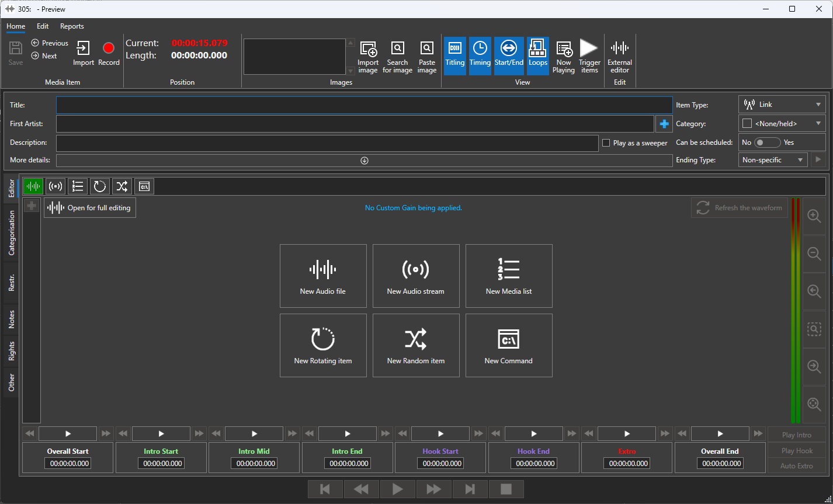The height and width of the screenshot is (504, 833).
Task: Open the External editor
Action: [x=619, y=57]
